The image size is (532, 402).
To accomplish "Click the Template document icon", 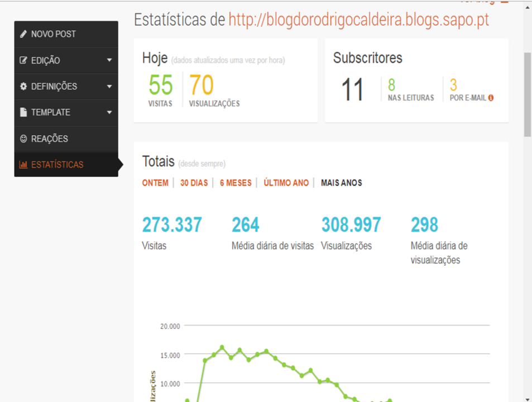I will tap(23, 112).
